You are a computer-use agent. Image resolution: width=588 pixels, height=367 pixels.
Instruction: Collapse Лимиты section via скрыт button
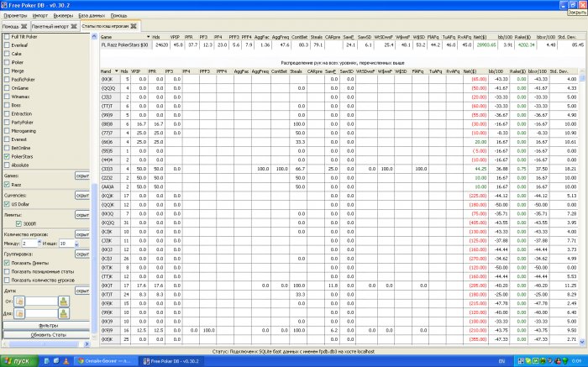[82, 215]
